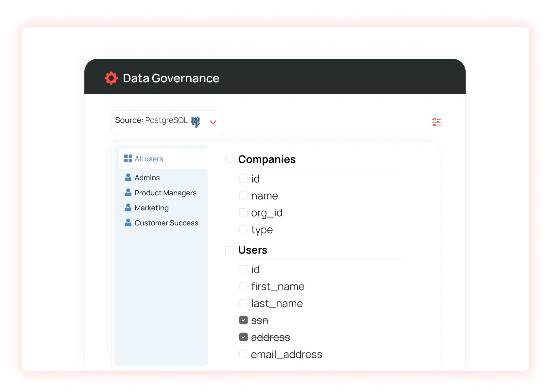Check the email_address column checkbox
This screenshot has width=550, height=392.
243,354
